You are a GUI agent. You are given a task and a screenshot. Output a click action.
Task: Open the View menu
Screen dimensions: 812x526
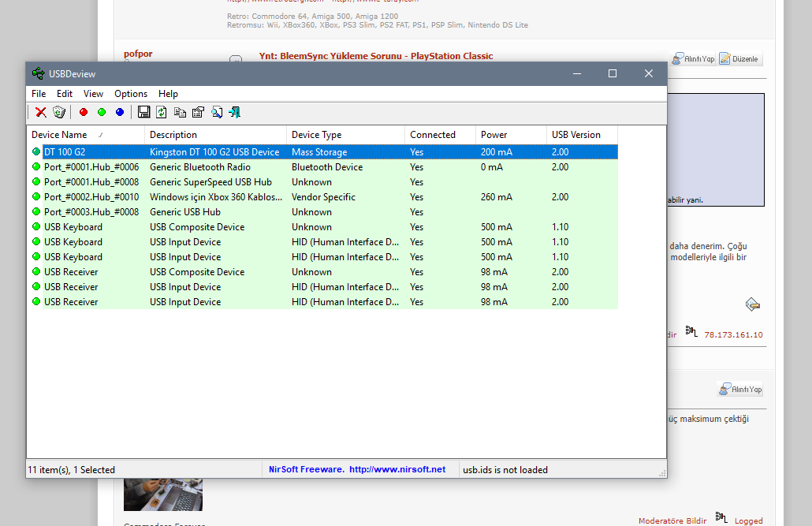pyautogui.click(x=93, y=94)
